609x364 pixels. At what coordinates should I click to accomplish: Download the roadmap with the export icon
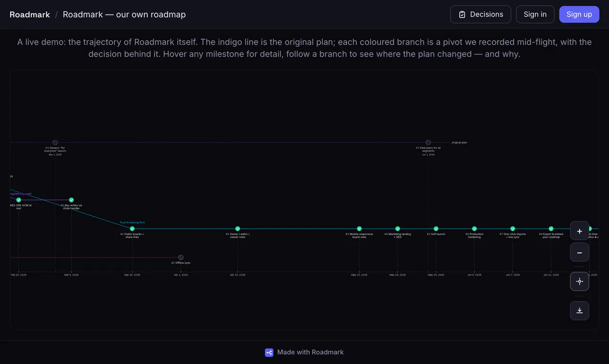point(579,310)
